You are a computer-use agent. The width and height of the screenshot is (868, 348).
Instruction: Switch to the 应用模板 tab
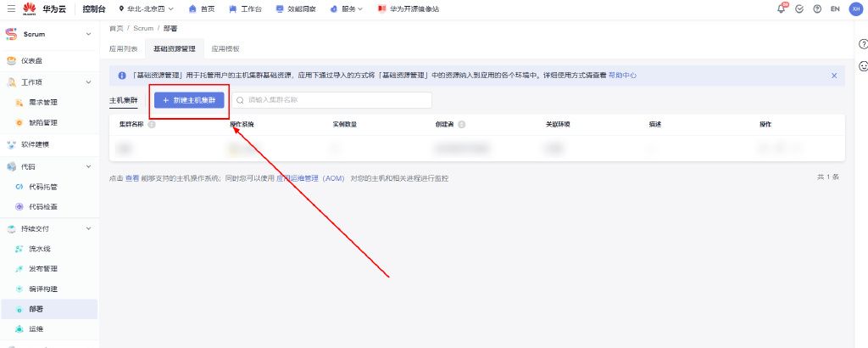[225, 48]
